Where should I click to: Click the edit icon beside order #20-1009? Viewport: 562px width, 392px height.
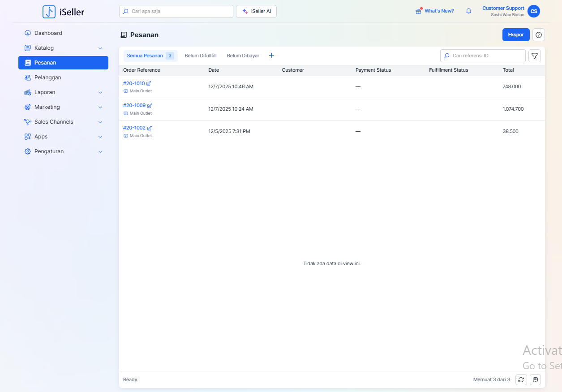[150, 106]
